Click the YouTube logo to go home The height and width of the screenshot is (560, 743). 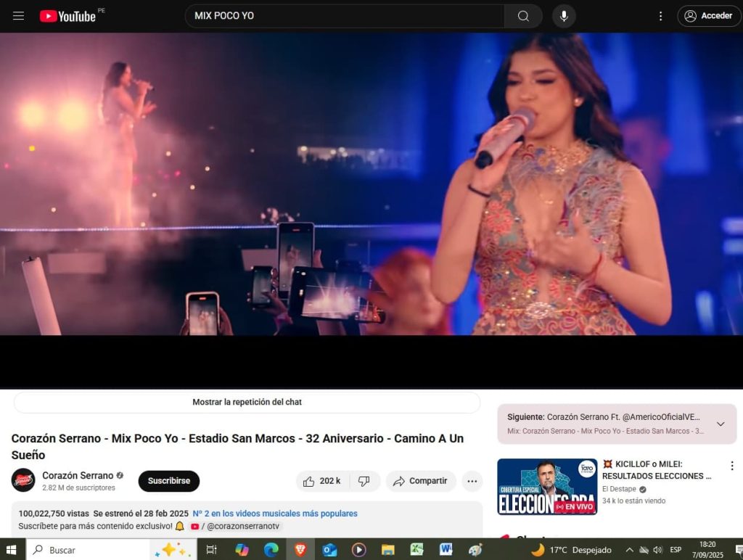(67, 16)
